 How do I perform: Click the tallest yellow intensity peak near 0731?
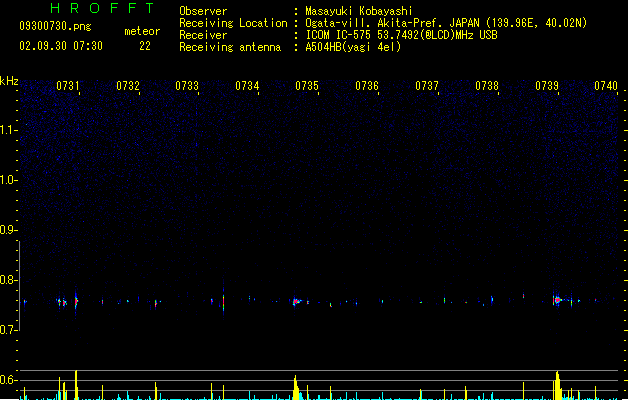coord(76,385)
